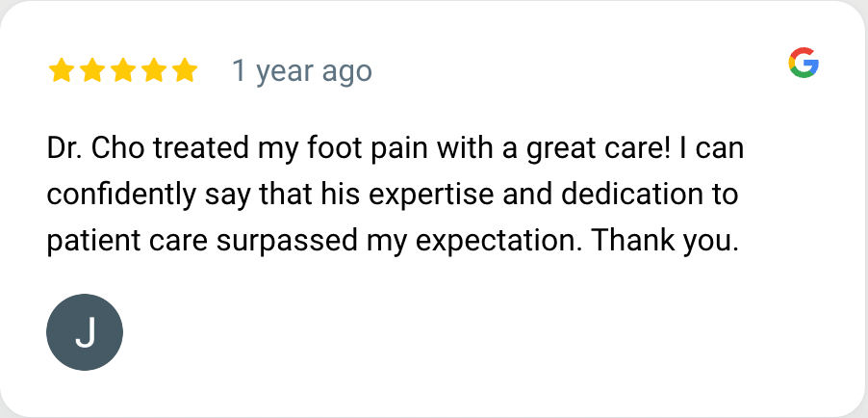Click the fourth yellow rating star
The width and height of the screenshot is (868, 418).
click(x=153, y=70)
